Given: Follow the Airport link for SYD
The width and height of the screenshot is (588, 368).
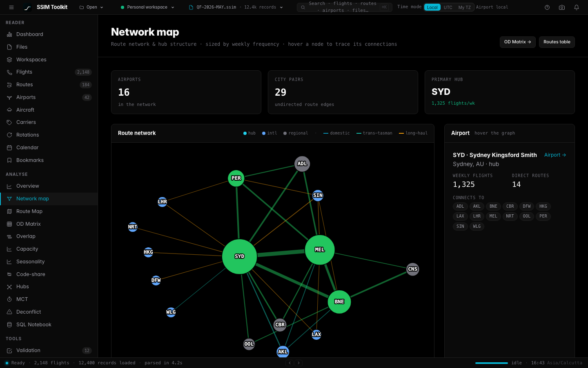Looking at the screenshot, I should 555,155.
